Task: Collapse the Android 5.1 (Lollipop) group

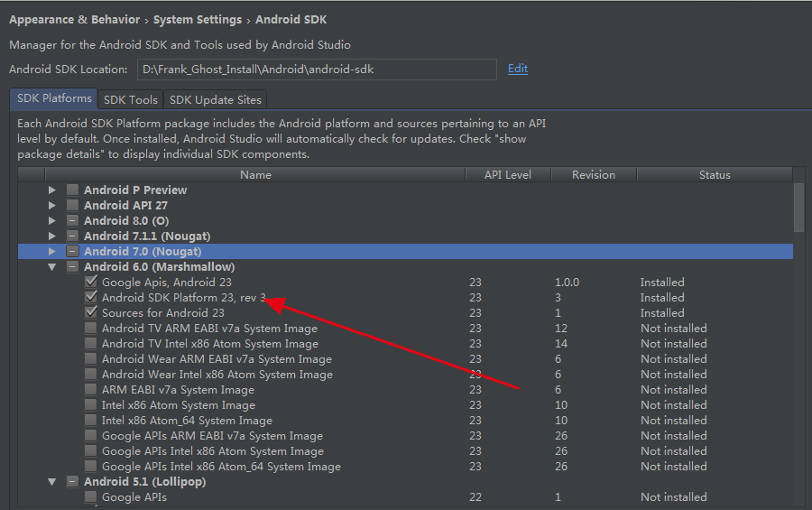Action: [51, 481]
